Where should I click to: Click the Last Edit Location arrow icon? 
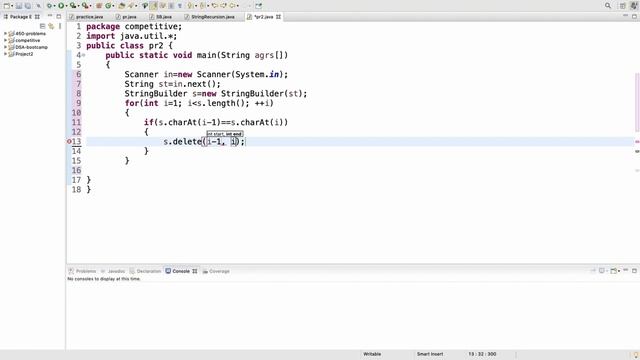214,6
